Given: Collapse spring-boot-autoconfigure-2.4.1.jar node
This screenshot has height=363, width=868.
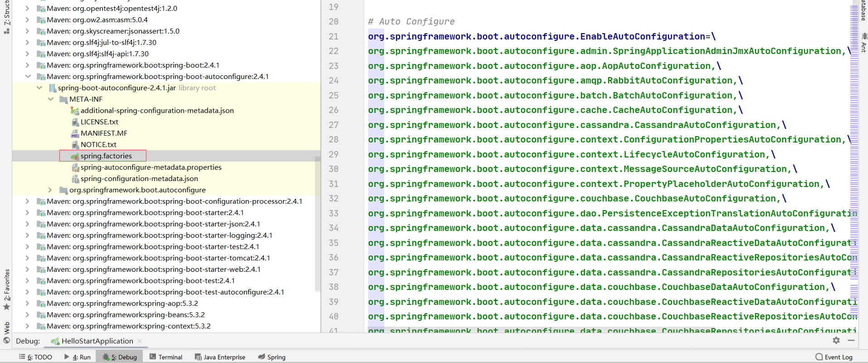Looking at the screenshot, I should click(x=39, y=88).
